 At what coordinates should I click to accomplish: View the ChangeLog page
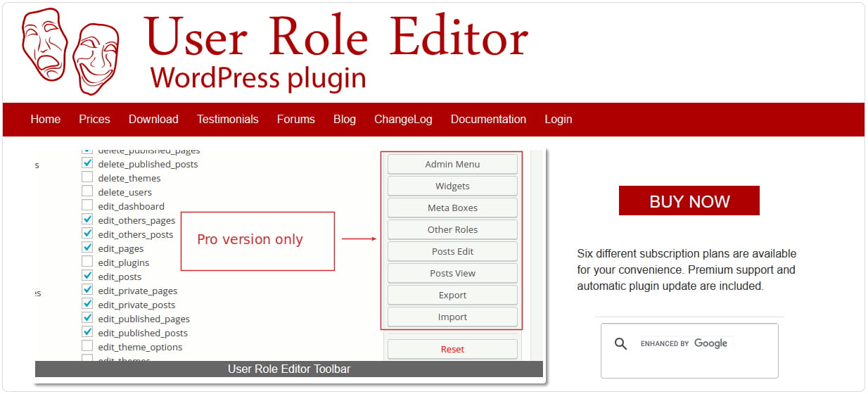point(403,119)
